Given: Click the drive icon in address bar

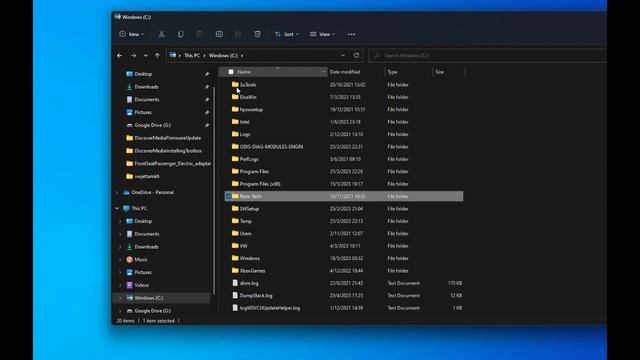Looking at the screenshot, I should tap(173, 55).
